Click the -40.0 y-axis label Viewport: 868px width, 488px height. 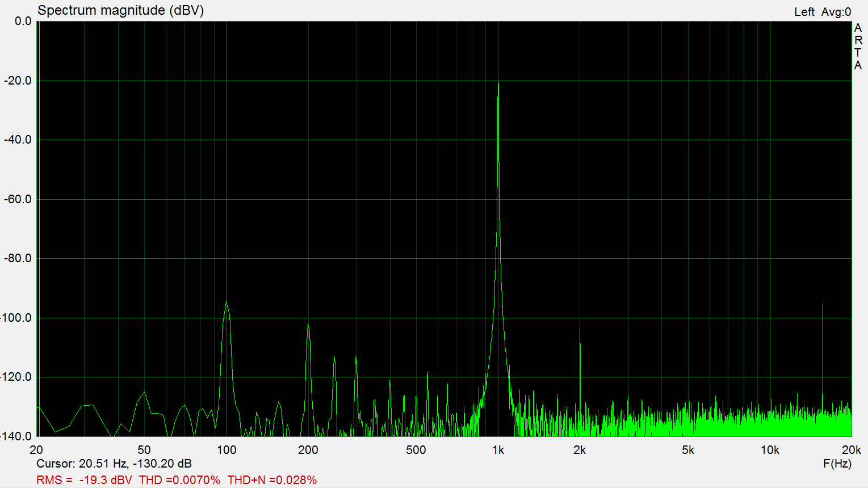pyautogui.click(x=18, y=140)
